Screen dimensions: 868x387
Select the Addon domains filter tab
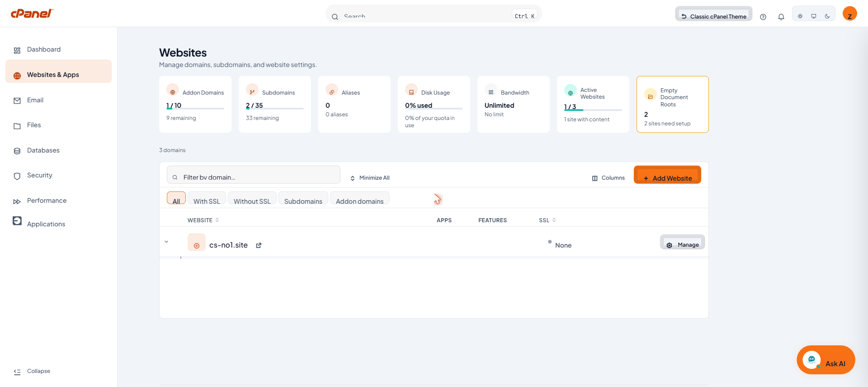click(360, 198)
